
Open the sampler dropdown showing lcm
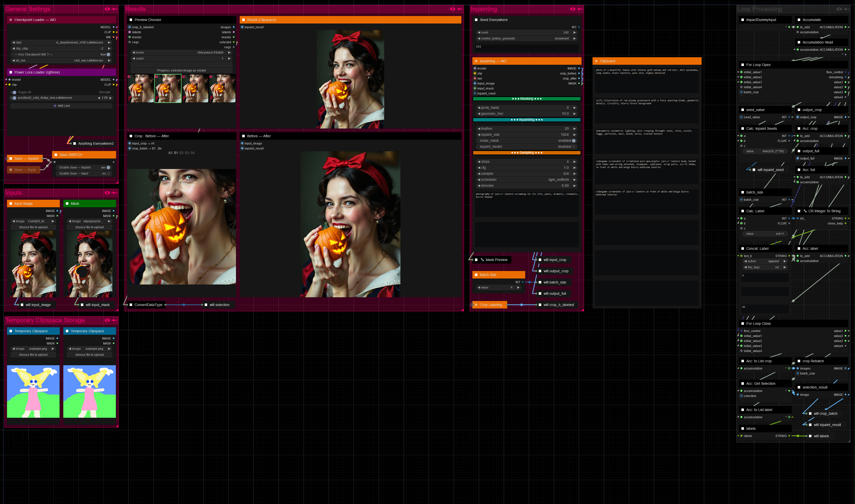point(527,173)
